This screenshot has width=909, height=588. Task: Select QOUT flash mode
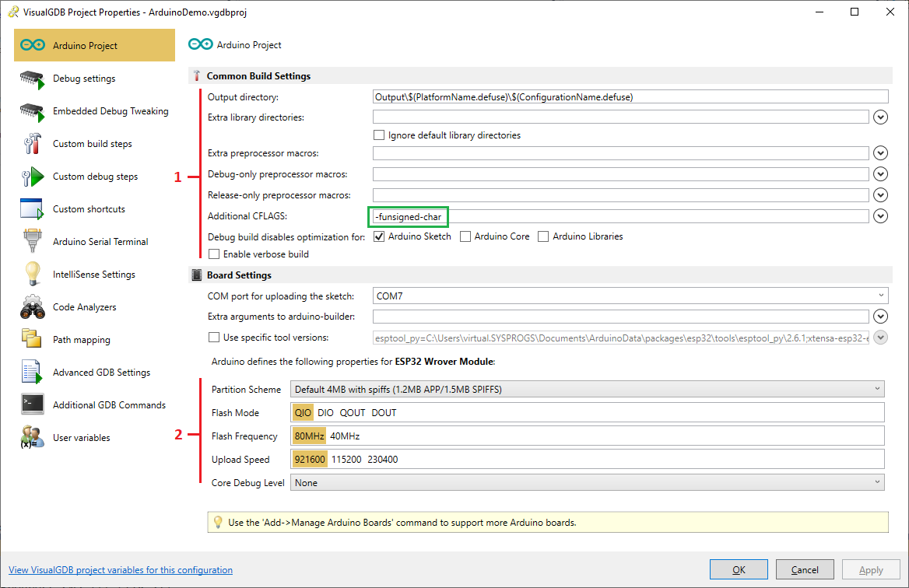click(x=353, y=412)
